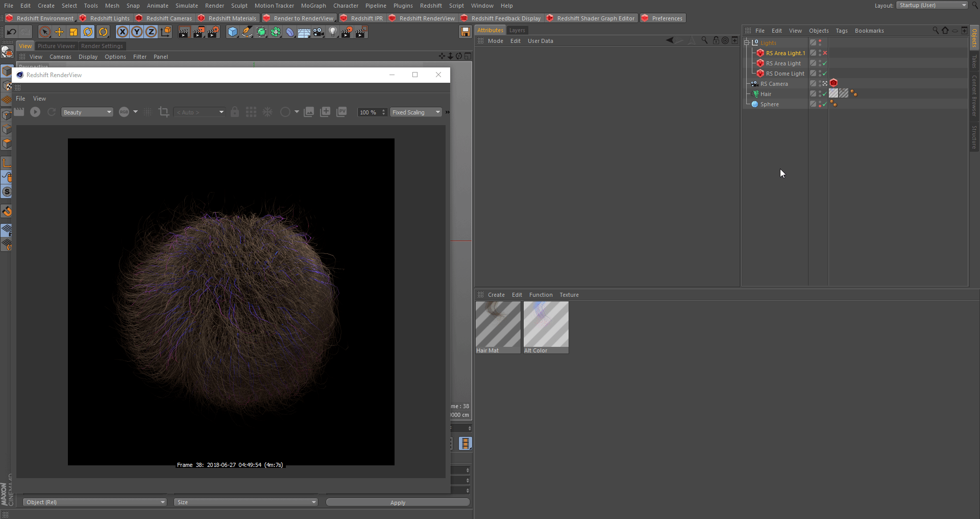Disable the RS Dome Light green checkmark
Image resolution: width=980 pixels, height=519 pixels.
point(825,74)
